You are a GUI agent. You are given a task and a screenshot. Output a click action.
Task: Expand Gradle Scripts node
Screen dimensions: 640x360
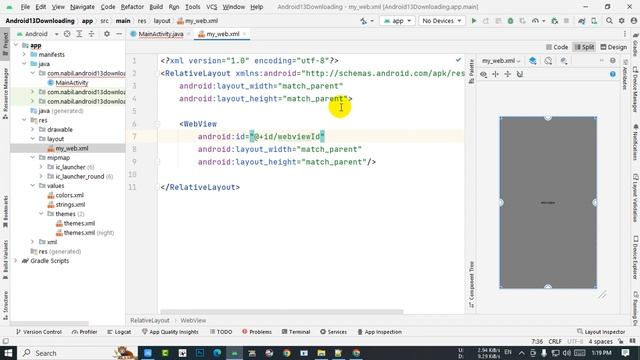tap(16, 261)
